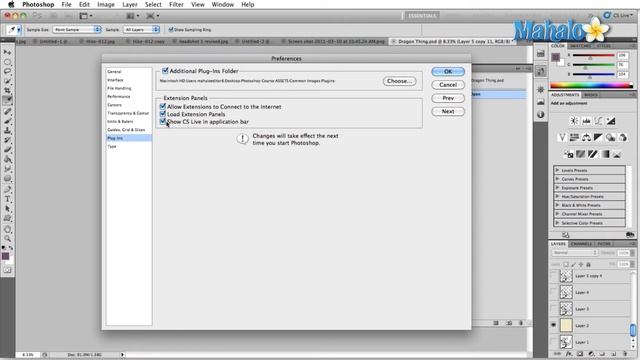Viewport: 640px width, 360px height.
Task: Open the layer blend mode dropdown
Action: pos(575,253)
